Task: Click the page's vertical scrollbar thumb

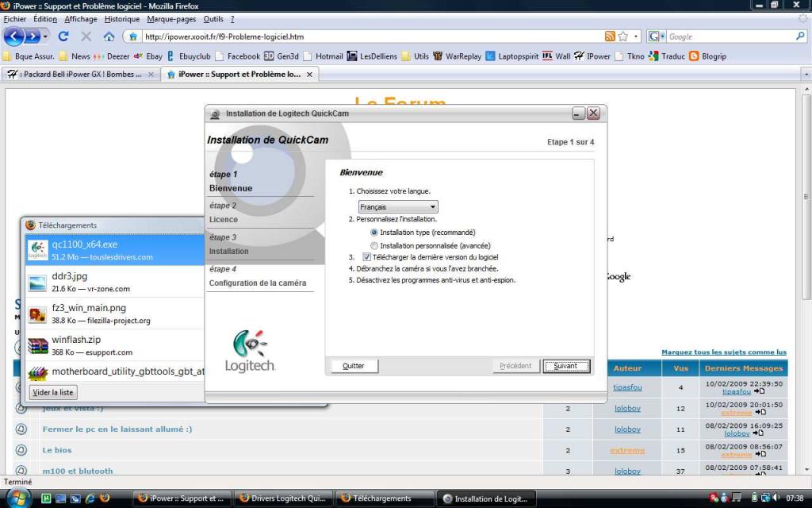Action: 806,197
